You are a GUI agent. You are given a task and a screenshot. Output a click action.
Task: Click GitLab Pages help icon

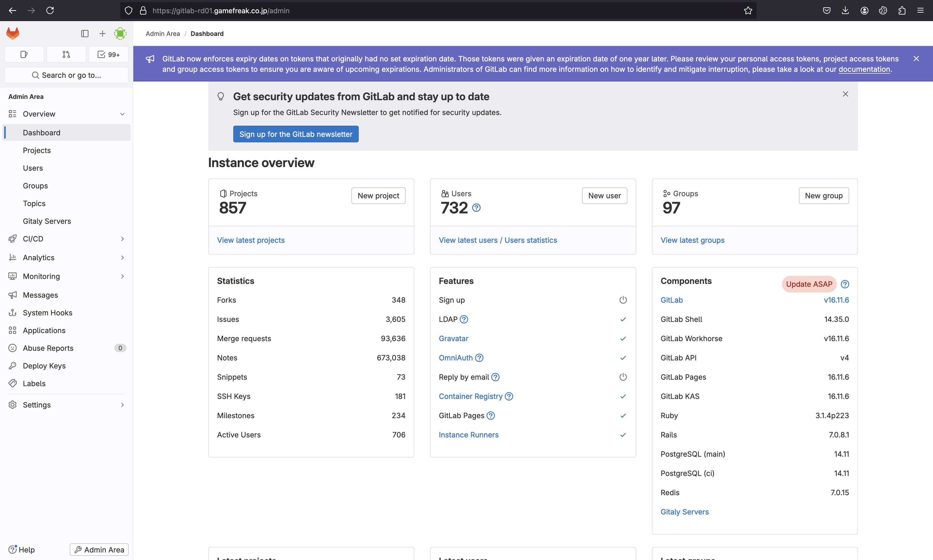pos(491,416)
